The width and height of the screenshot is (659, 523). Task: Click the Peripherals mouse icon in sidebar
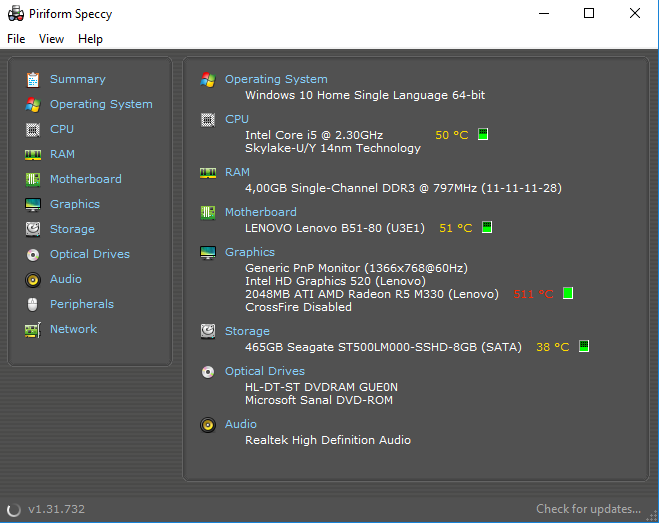coord(33,304)
